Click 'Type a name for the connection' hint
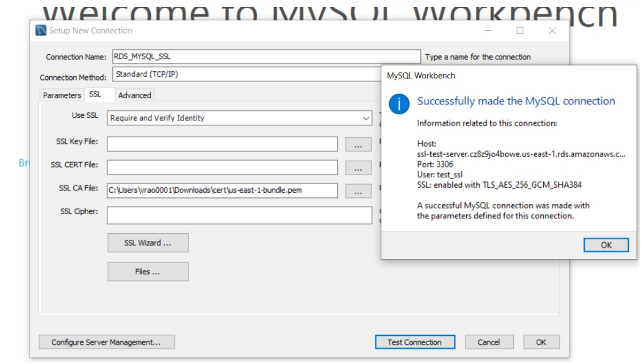Screen dimensions: 641x364 point(478,57)
